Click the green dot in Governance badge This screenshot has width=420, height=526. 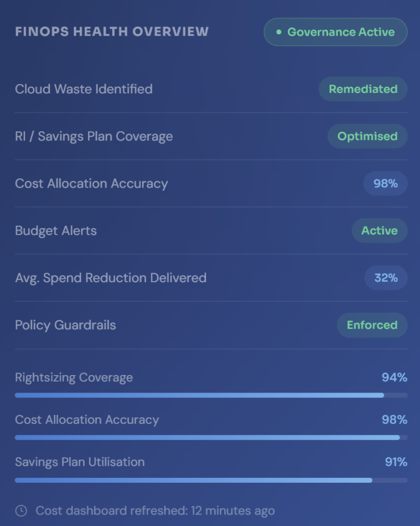279,32
